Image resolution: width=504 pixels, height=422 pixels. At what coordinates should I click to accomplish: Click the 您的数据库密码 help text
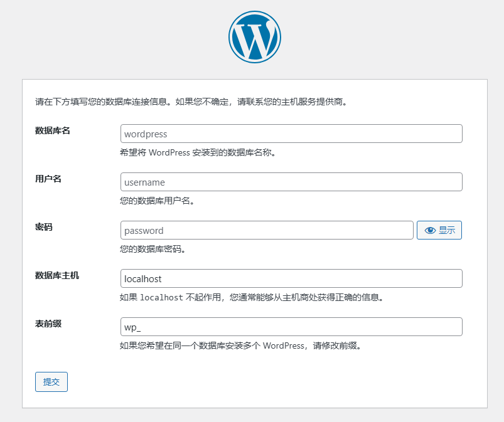tap(153, 249)
